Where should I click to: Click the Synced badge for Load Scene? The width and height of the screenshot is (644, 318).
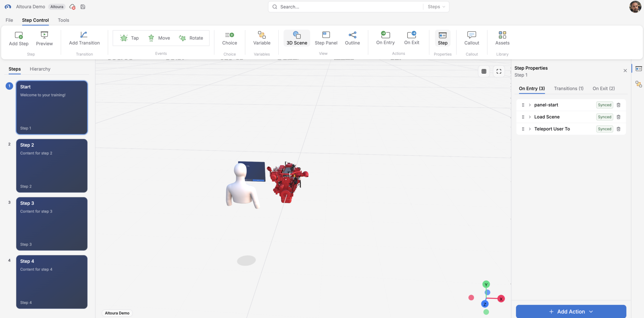pyautogui.click(x=604, y=117)
